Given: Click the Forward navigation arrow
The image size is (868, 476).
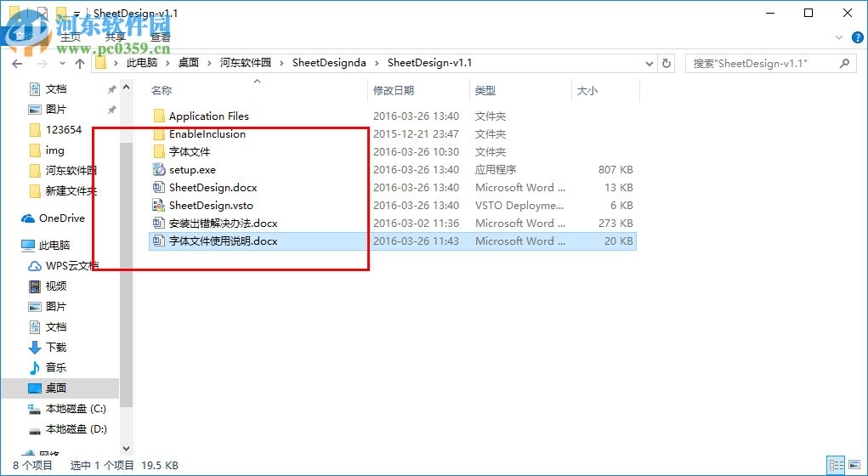Looking at the screenshot, I should [42, 63].
